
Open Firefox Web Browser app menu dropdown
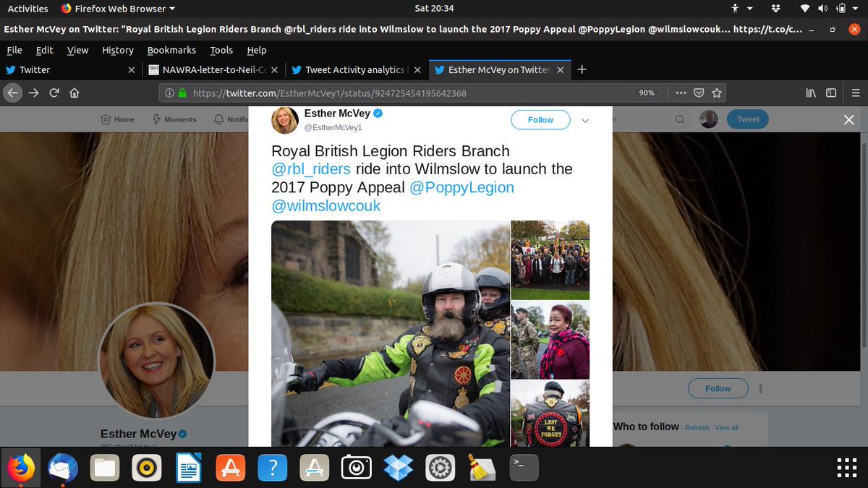(x=118, y=9)
